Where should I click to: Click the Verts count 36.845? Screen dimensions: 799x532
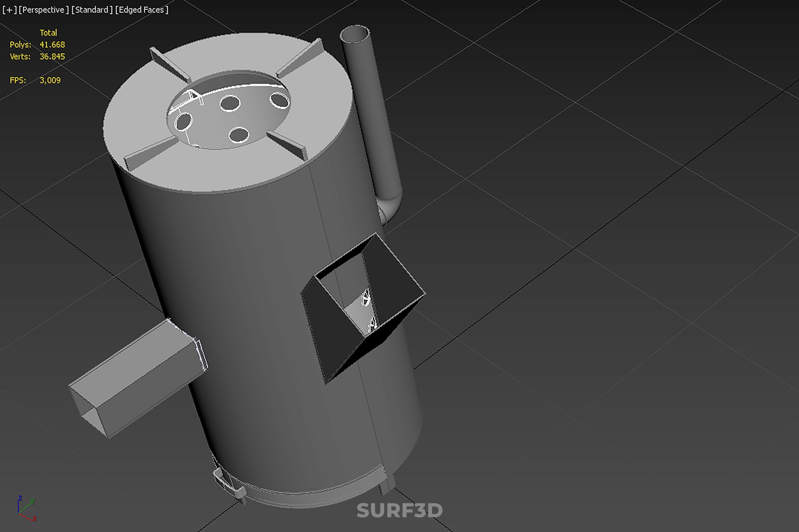click(52, 57)
